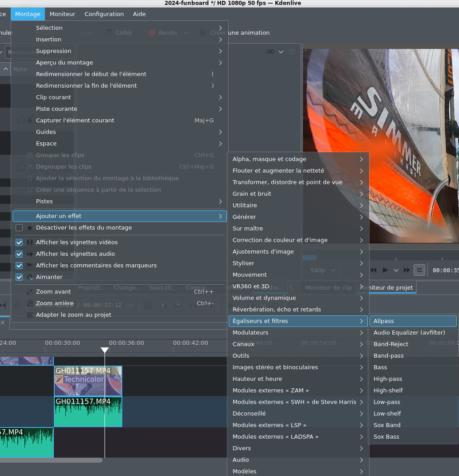Open Redimensionner le début de l'élément
Image resolution: width=459 pixels, height=476 pixels.
click(120, 74)
